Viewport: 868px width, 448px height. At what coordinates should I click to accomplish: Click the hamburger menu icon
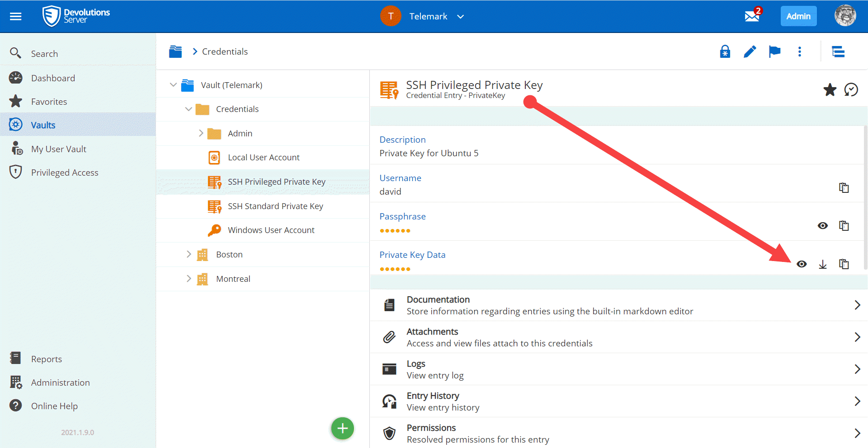coord(16,17)
